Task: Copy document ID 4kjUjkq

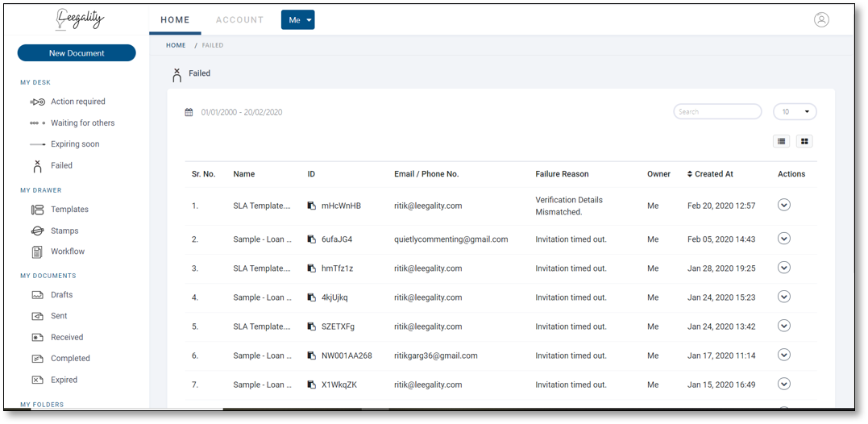Action: pos(312,297)
